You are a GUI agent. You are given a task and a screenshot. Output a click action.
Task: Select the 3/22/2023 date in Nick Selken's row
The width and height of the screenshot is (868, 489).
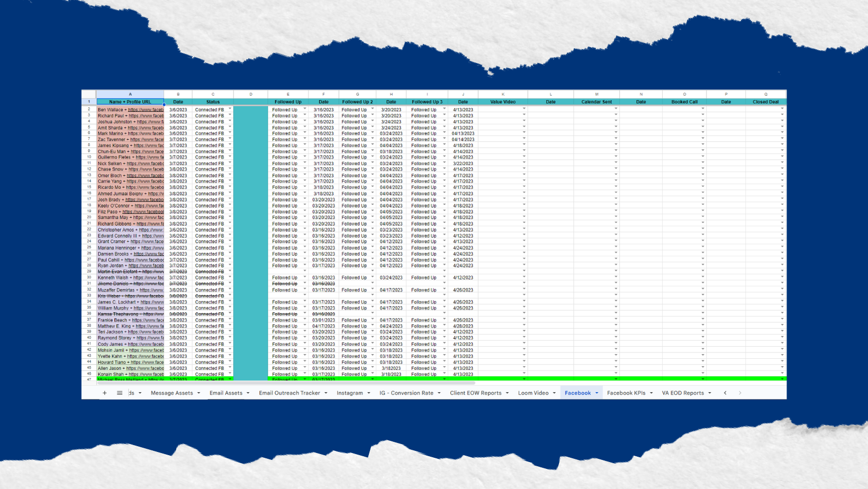coord(463,164)
